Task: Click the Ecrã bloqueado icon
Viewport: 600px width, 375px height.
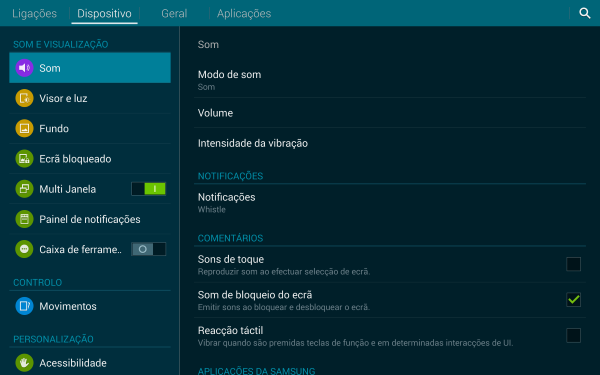Action: (x=24, y=159)
